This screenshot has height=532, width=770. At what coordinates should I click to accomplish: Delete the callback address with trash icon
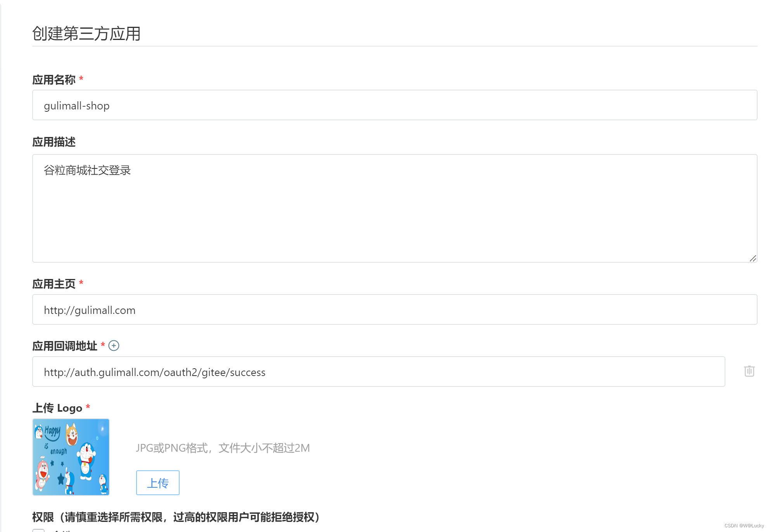(x=749, y=371)
